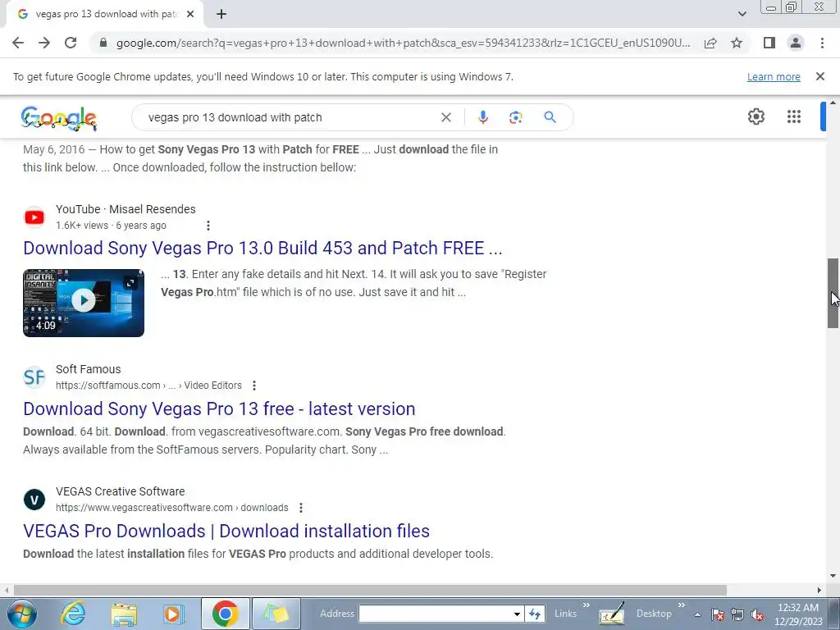Open Download Sony Vegas Pro 13.0 Build 453 link
The image size is (840, 630).
(262, 248)
